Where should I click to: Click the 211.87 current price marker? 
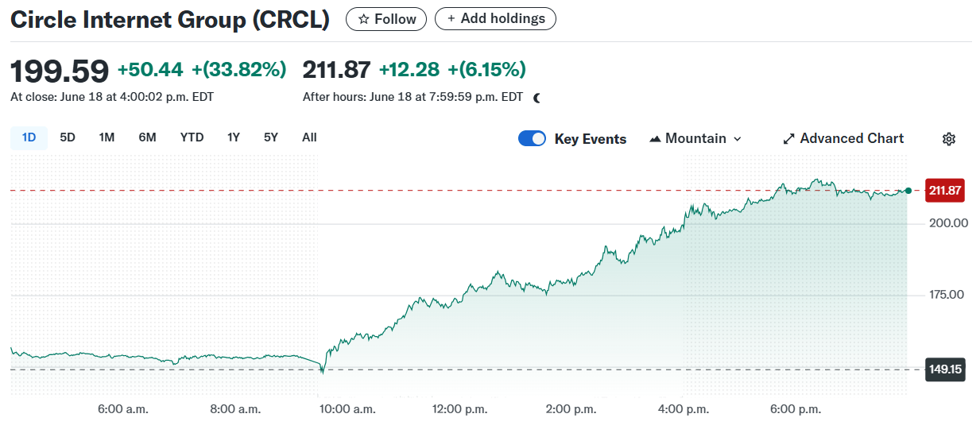(945, 191)
